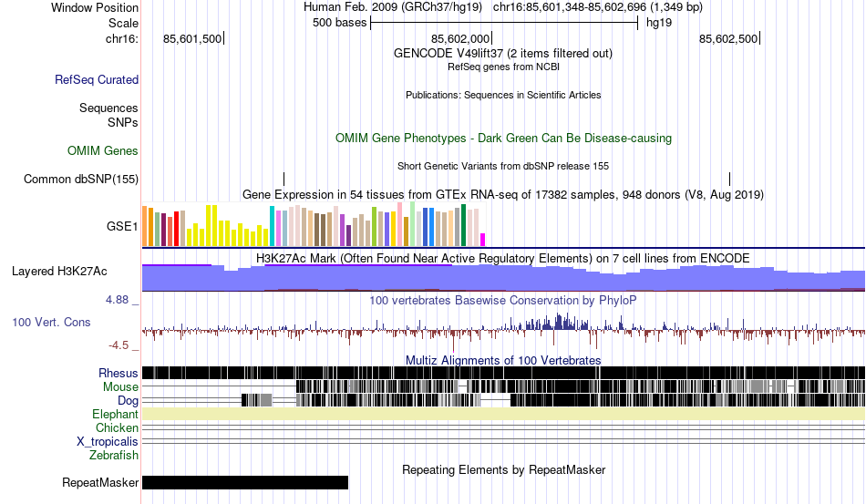
Task: Click the GENCODE V49lift37 track title
Action: click(x=503, y=54)
